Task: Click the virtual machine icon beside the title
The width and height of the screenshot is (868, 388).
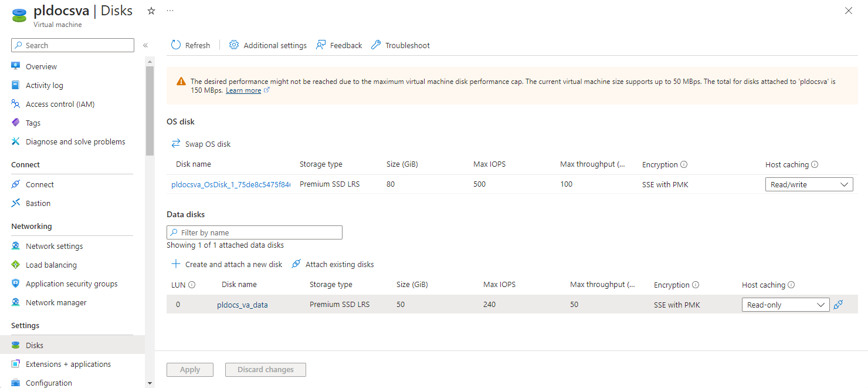Action: point(19,15)
